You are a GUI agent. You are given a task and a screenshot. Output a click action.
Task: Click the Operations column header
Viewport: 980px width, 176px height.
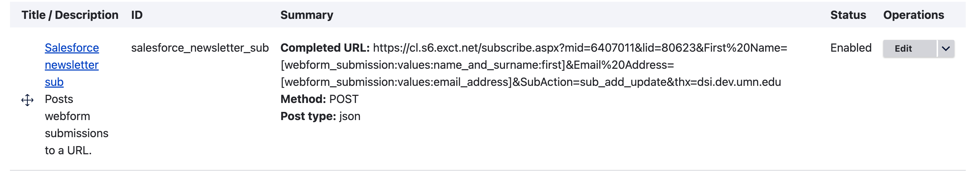point(913,15)
